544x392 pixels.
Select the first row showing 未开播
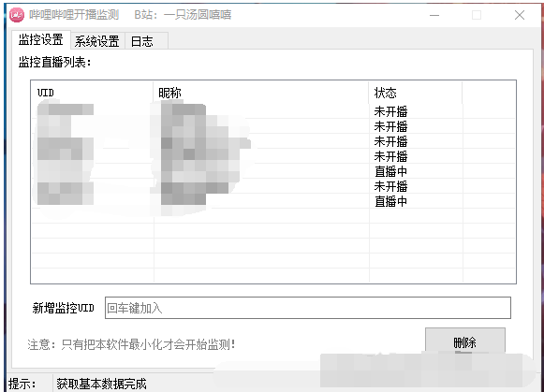273,111
